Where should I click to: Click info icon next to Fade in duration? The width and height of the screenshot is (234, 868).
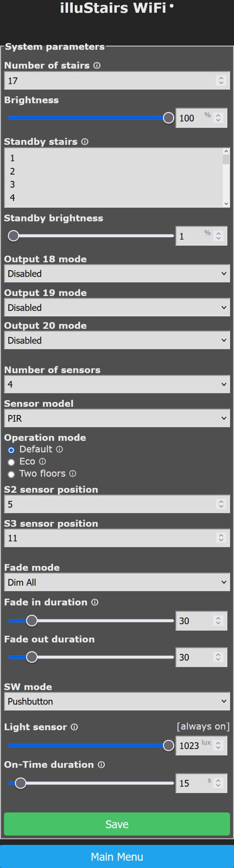[95, 602]
